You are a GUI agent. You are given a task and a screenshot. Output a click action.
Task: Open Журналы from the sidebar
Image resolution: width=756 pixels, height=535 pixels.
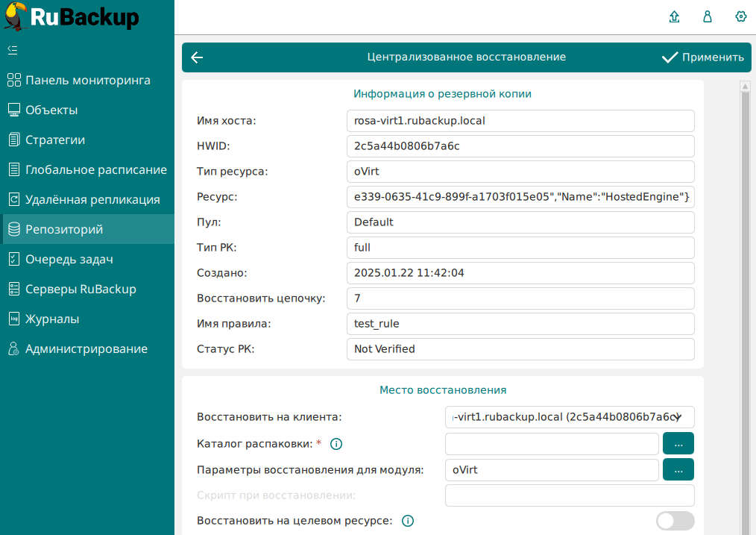pyautogui.click(x=52, y=319)
